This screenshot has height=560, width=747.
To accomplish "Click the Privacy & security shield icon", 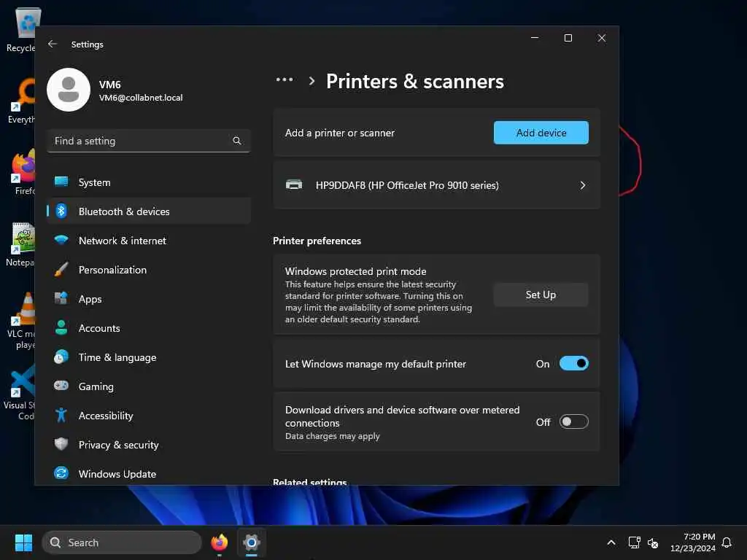I will [x=61, y=444].
